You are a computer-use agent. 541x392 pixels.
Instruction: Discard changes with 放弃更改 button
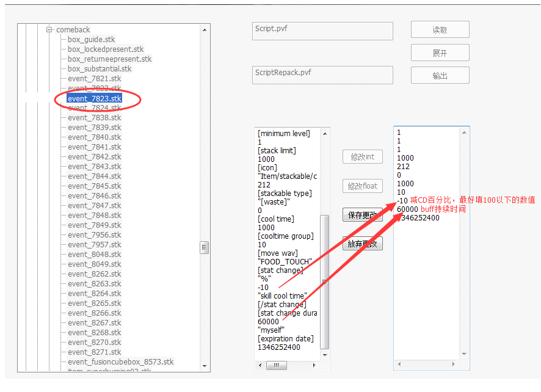point(362,244)
